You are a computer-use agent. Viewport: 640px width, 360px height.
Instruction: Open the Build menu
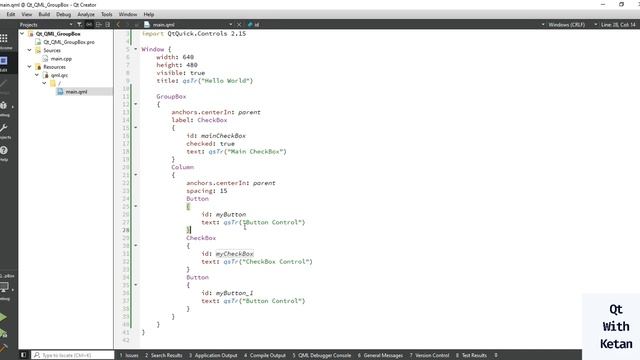pyautogui.click(x=44, y=14)
